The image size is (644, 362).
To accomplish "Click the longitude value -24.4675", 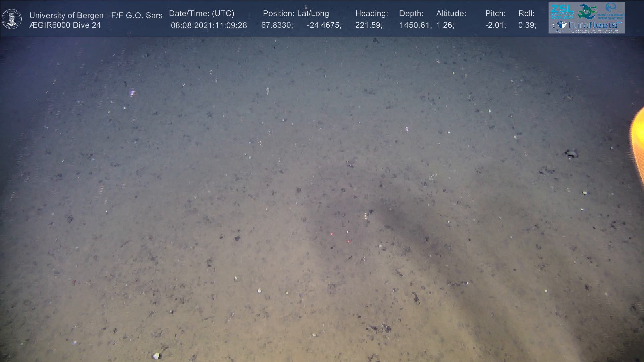I will (324, 25).
